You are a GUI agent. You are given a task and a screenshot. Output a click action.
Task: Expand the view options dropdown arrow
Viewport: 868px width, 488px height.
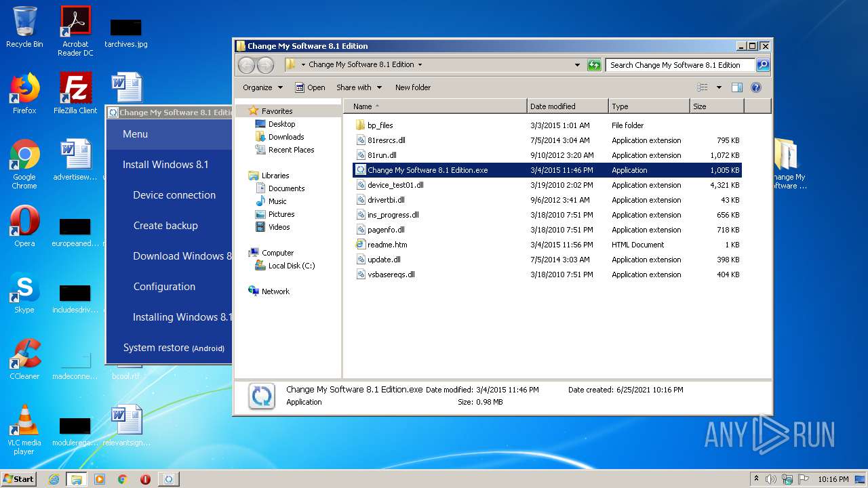point(719,87)
